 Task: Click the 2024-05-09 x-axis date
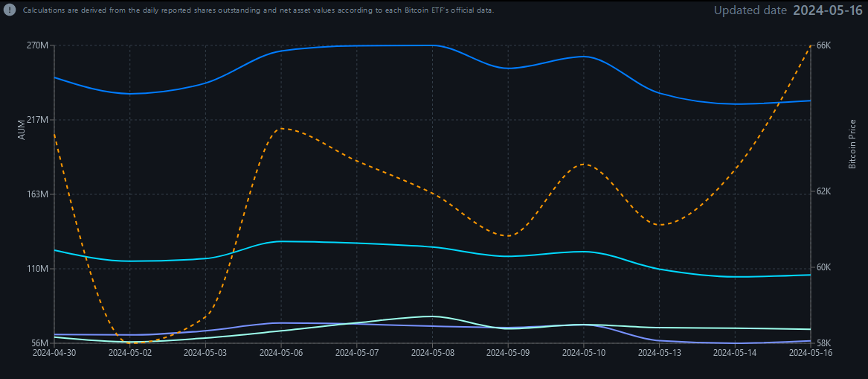click(507, 352)
